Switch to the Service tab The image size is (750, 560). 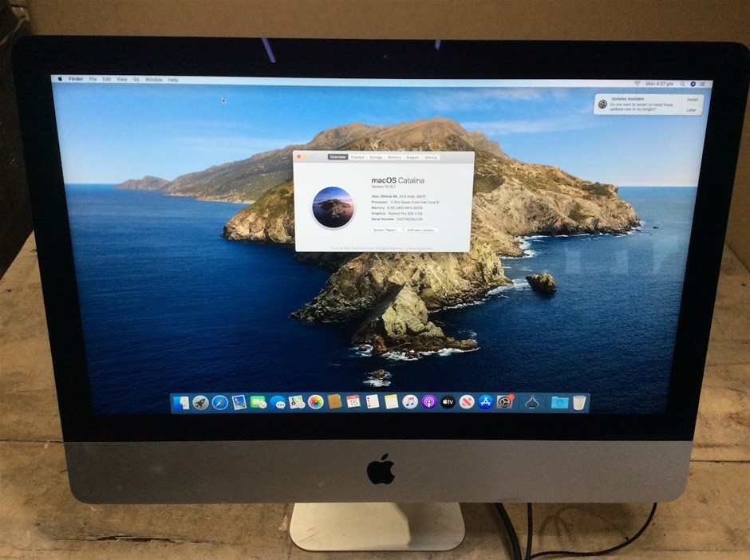[431, 157]
